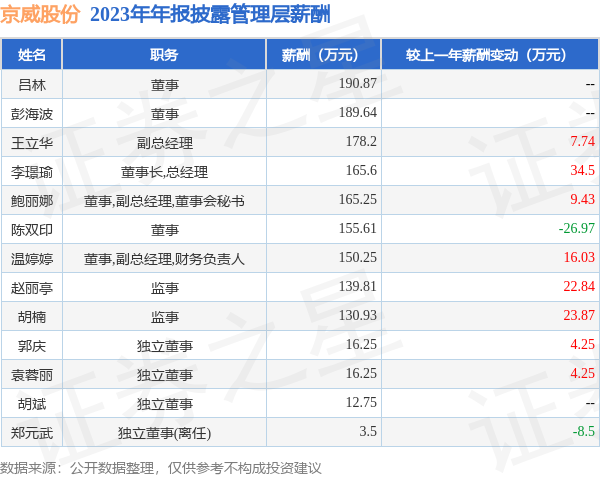
Task: Select the name 郑元武
Action: point(32,433)
